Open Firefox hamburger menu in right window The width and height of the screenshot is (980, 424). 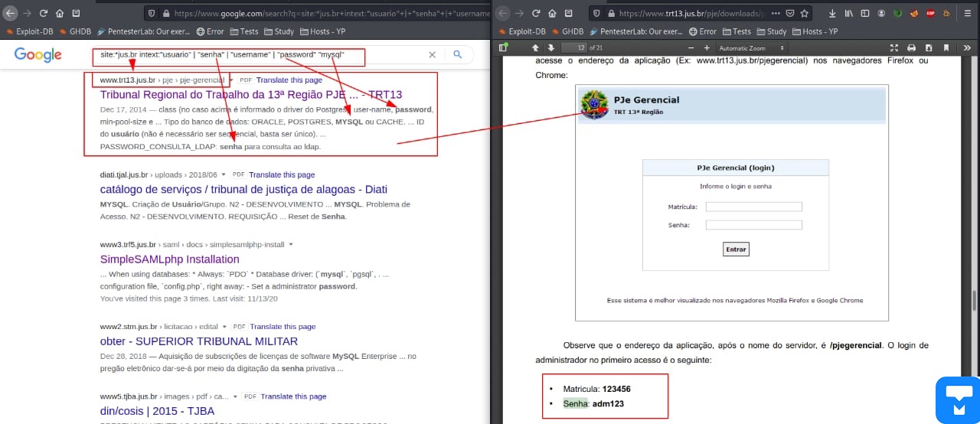pyautogui.click(x=968, y=13)
